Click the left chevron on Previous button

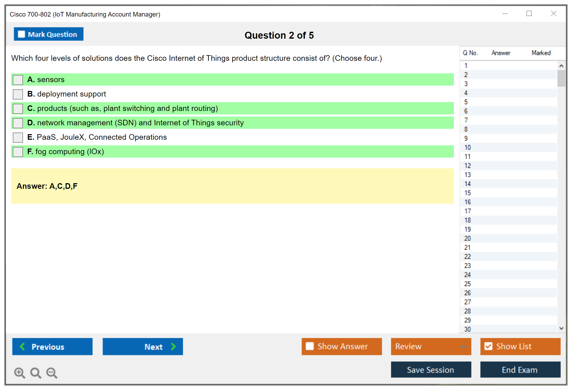coord(22,346)
